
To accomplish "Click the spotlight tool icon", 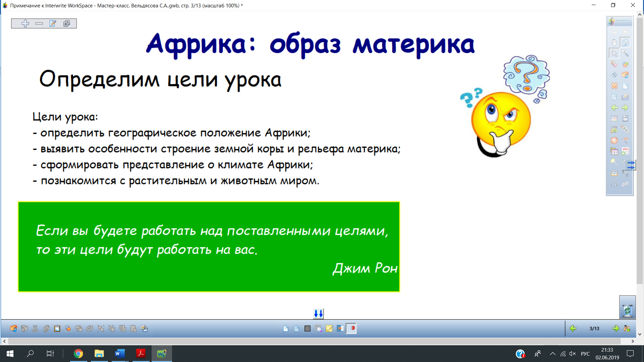I will click(614, 162).
